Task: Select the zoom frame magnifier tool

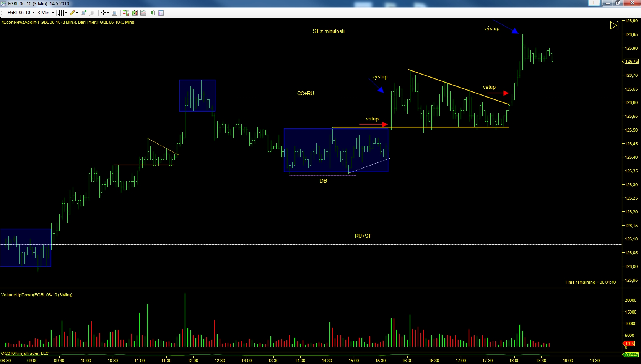Action: (x=114, y=13)
